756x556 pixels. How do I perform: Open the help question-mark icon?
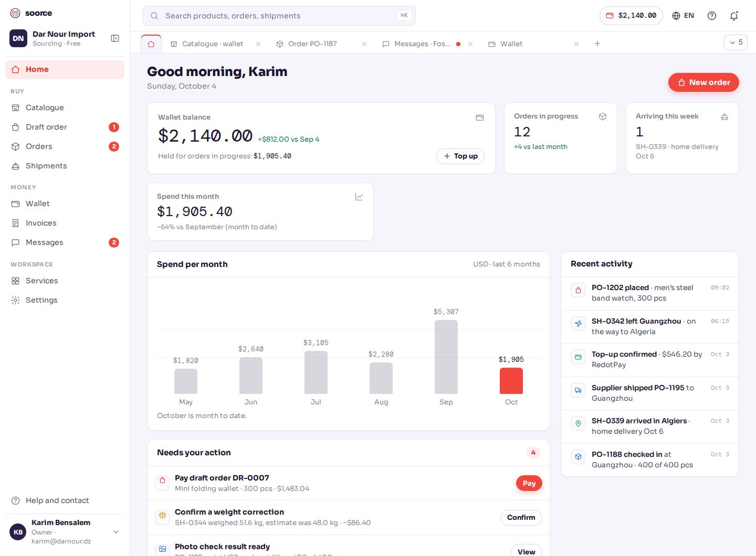coord(712,16)
